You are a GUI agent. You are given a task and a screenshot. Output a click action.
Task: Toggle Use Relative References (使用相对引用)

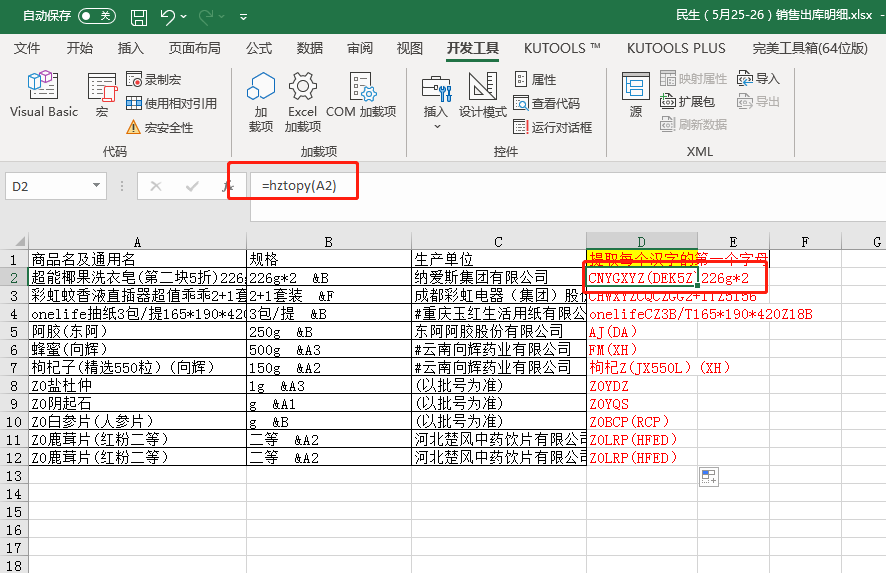point(171,103)
